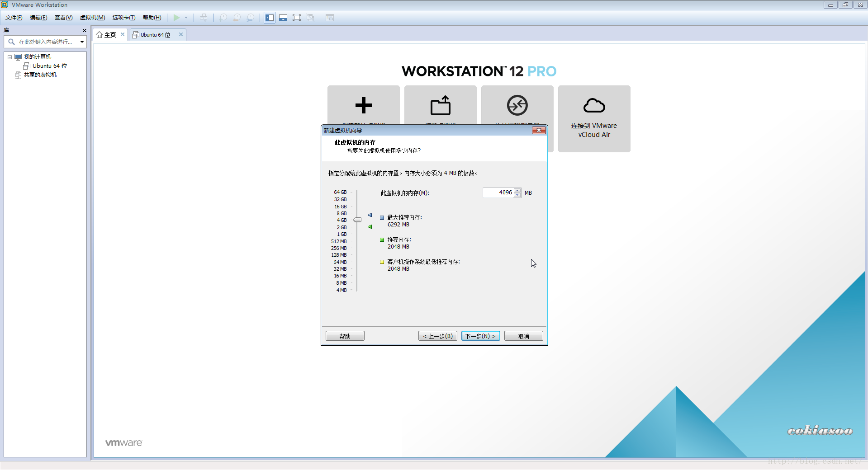
Task: Click the 16 MB slider scale label
Action: (x=340, y=276)
